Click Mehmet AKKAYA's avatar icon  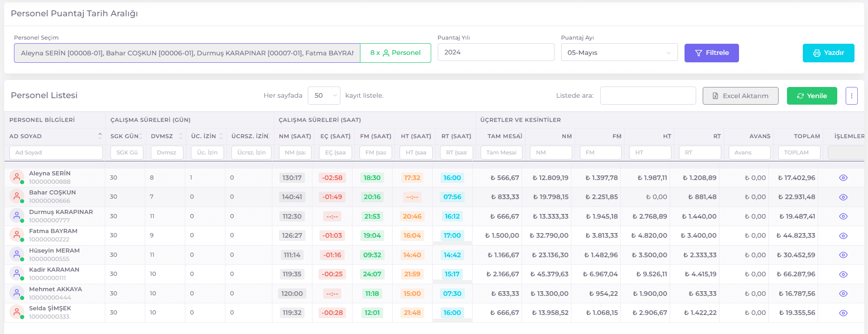[x=17, y=293]
